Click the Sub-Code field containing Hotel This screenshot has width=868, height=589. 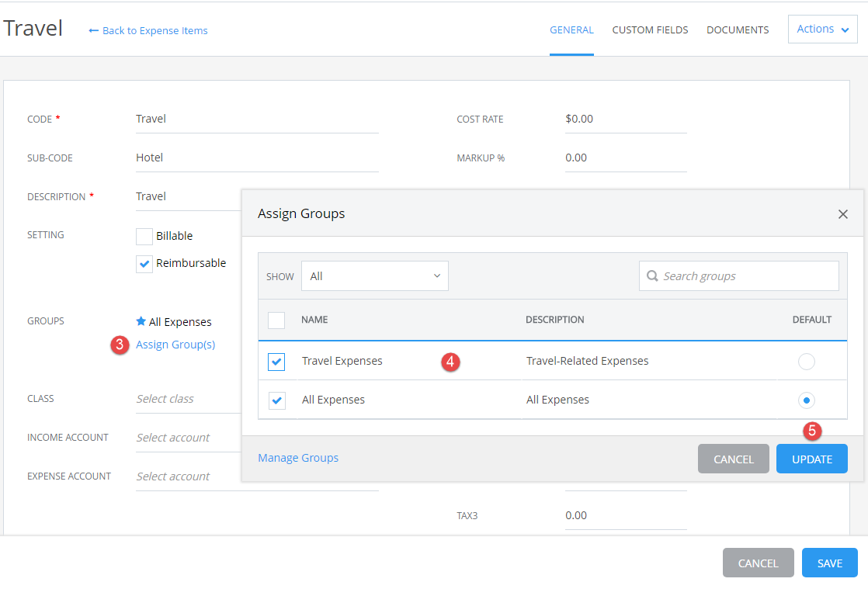257,158
